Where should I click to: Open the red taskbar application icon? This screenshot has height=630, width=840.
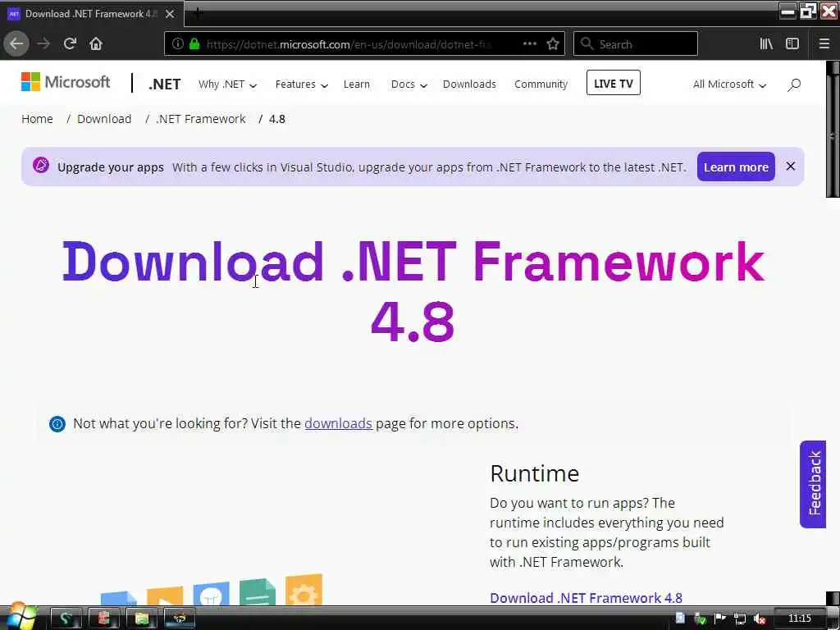(x=103, y=619)
